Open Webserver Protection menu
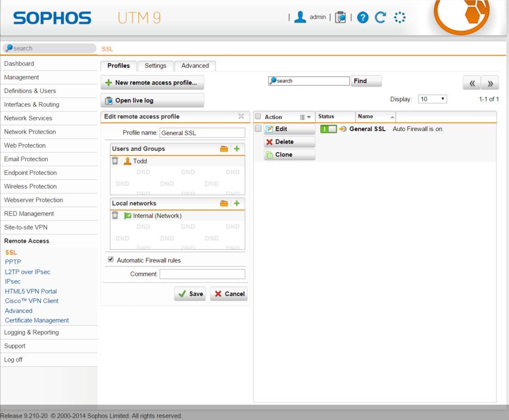The height and width of the screenshot is (420, 509). [49, 200]
